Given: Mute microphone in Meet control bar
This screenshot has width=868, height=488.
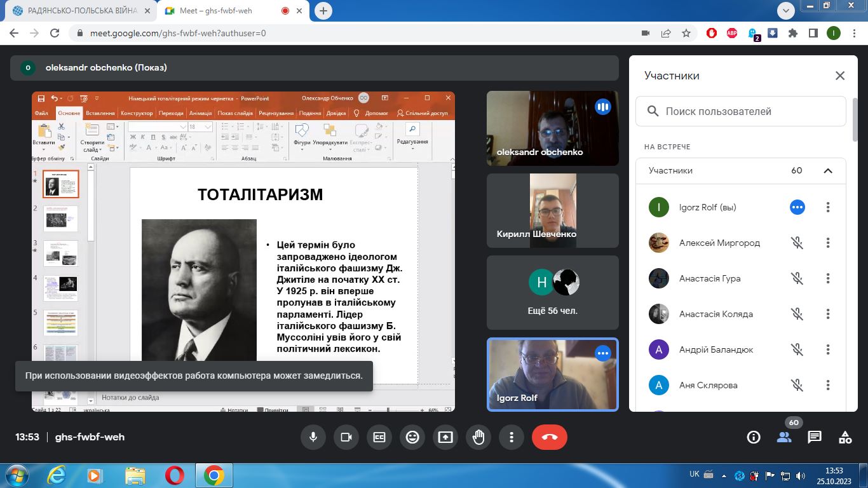Looking at the screenshot, I should [313, 437].
